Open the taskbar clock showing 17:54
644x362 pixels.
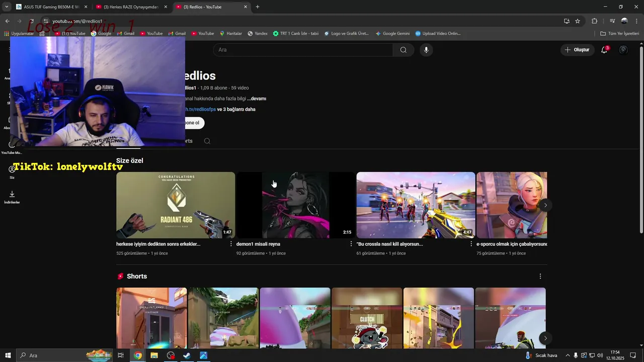click(x=615, y=355)
